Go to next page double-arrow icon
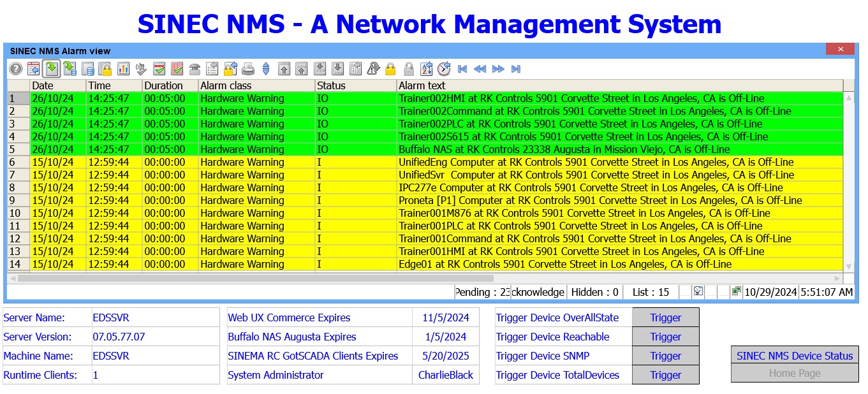The height and width of the screenshot is (394, 868). point(498,69)
